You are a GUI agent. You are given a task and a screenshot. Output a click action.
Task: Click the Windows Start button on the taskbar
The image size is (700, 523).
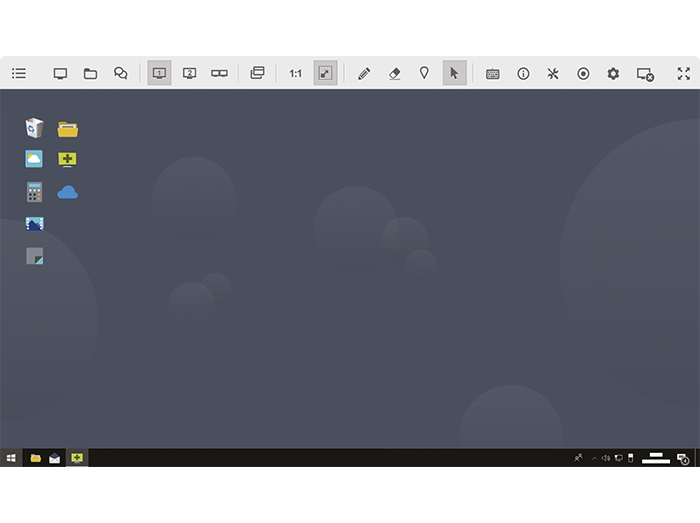tap(11, 458)
